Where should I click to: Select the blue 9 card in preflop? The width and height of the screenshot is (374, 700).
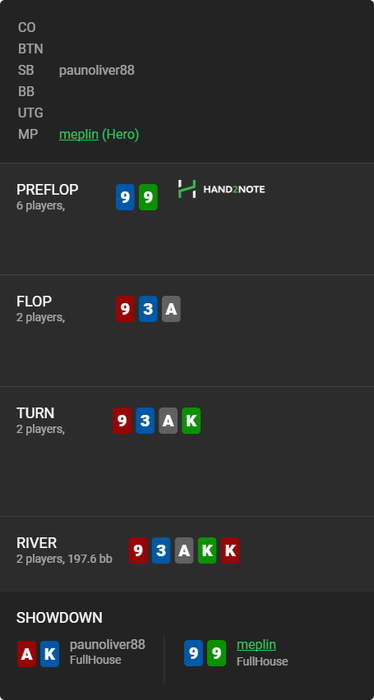coord(125,197)
